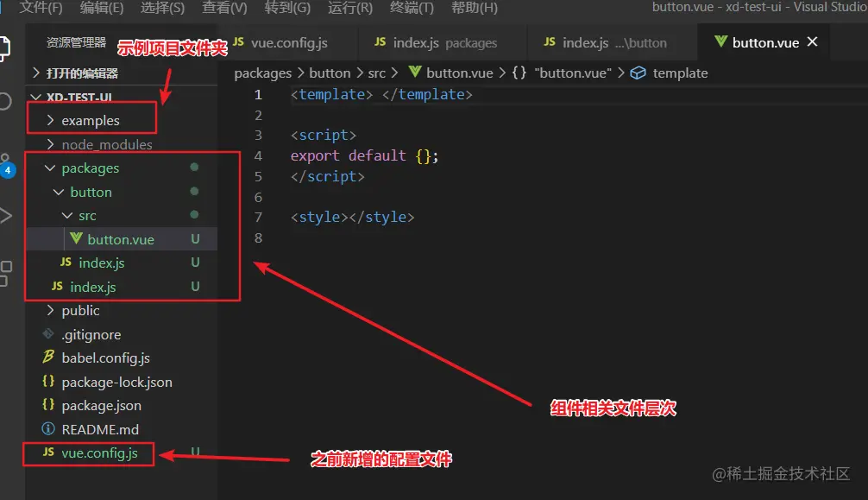
Task: Expand the examples folder
Action: (50, 120)
